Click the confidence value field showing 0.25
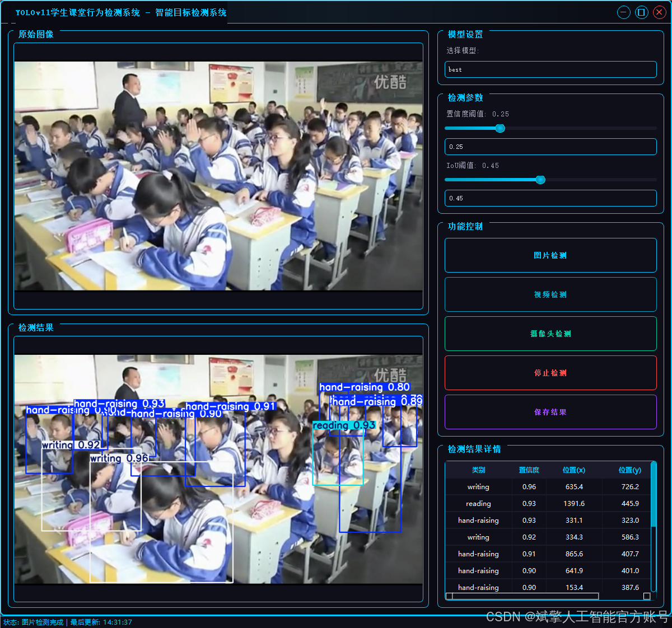Screen dimensions: 672x628 pyautogui.click(x=550, y=147)
